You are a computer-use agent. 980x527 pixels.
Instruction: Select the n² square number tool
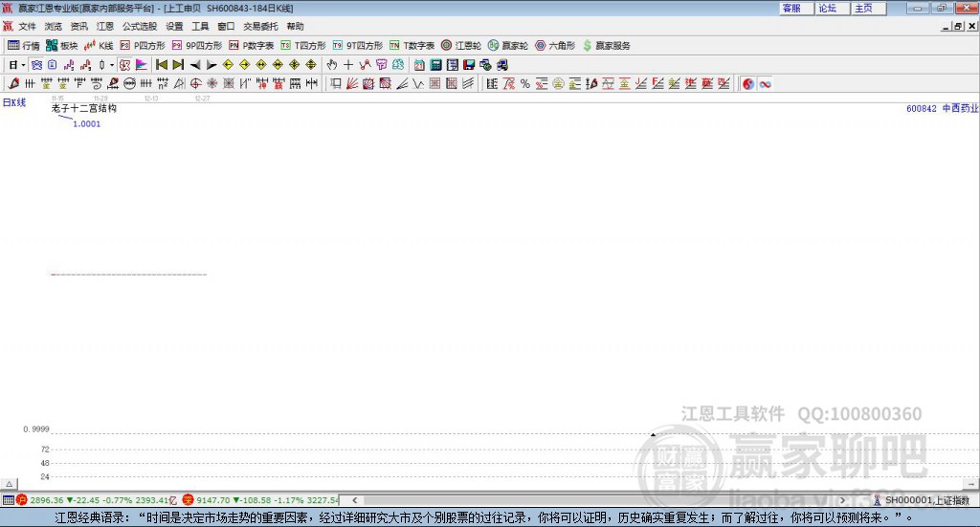[x=163, y=83]
